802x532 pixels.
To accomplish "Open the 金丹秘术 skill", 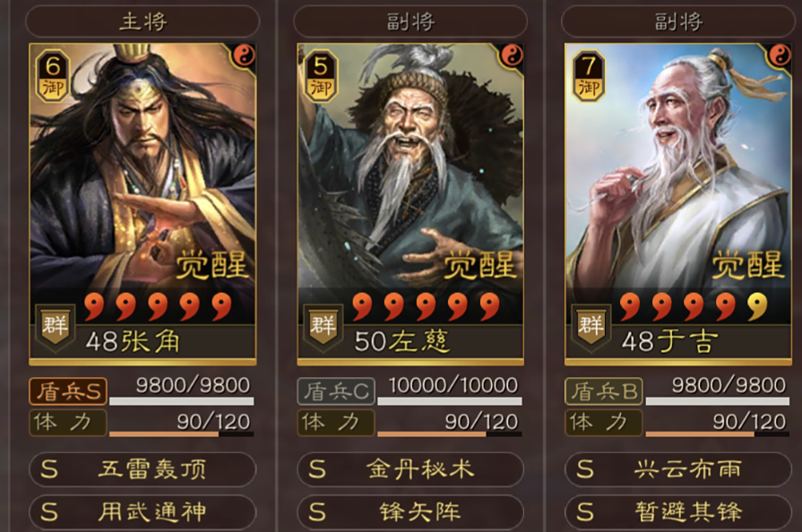I will [410, 469].
